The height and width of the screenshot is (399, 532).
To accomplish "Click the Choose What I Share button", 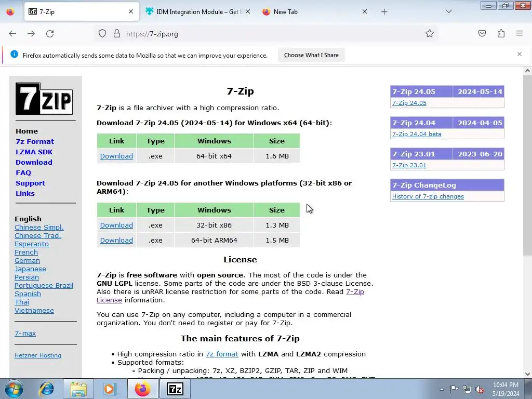I will tap(311, 55).
